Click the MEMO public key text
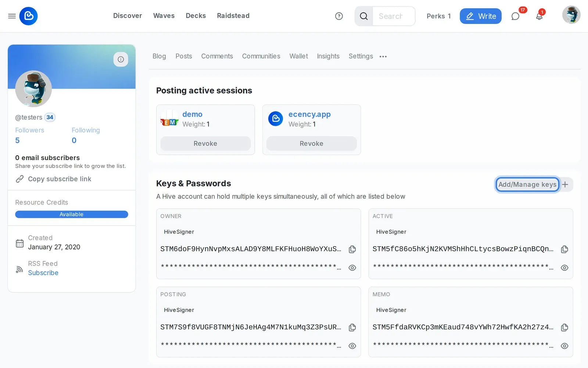This screenshot has height=368, width=588. point(463,327)
